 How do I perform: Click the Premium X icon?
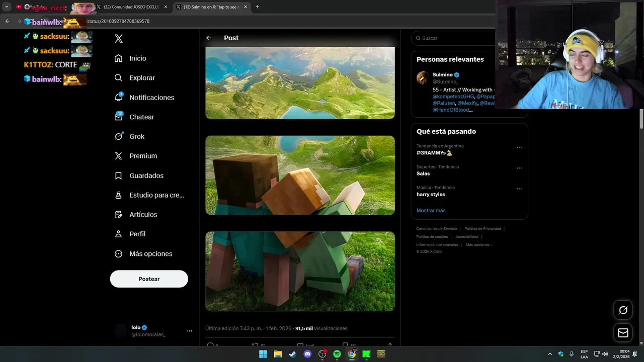(118, 156)
